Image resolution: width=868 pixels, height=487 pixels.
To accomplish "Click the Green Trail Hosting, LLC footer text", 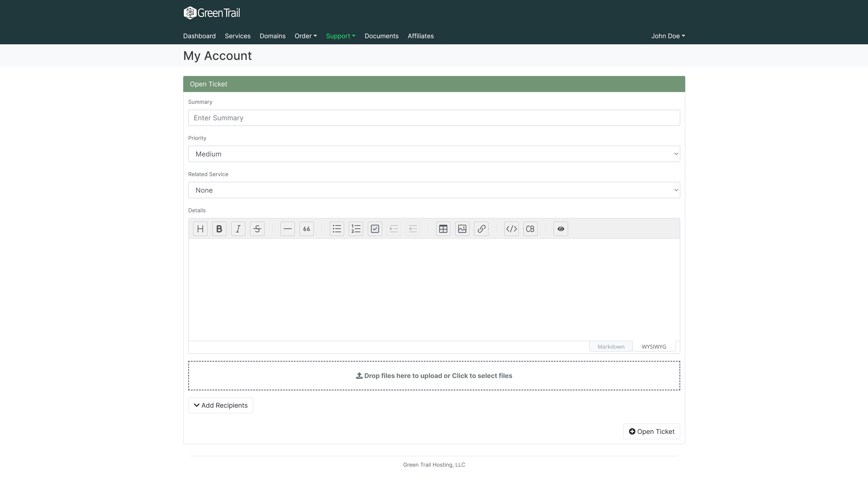I will [x=434, y=465].
